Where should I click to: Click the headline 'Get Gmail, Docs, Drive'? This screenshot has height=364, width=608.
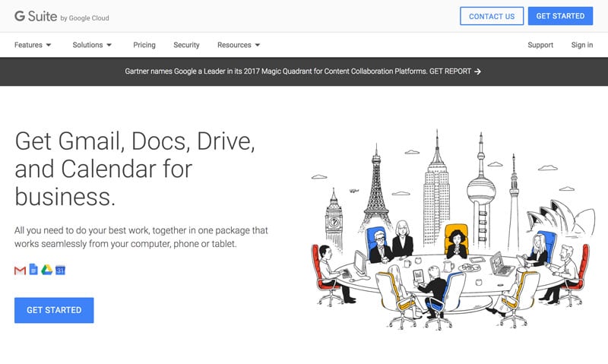(135, 169)
